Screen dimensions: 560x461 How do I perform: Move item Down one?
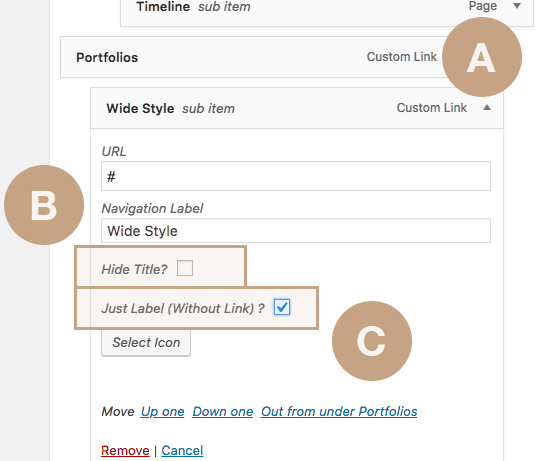pos(222,412)
